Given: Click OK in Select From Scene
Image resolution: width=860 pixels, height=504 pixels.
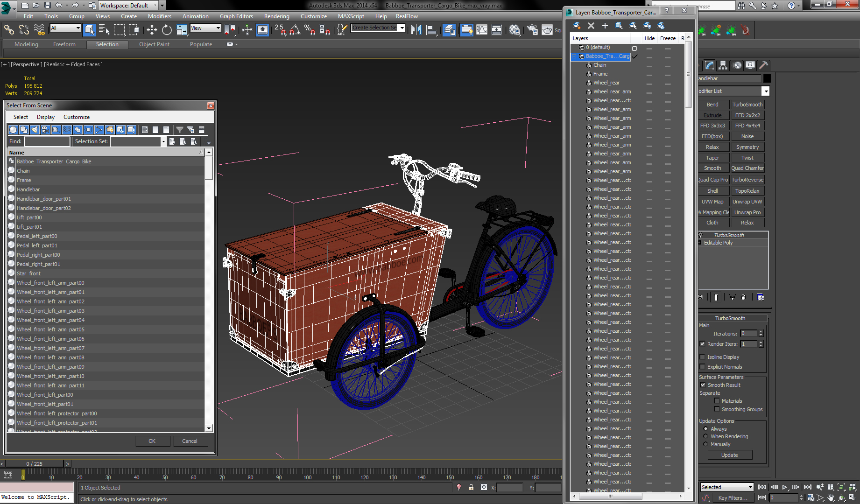Looking at the screenshot, I should (152, 441).
